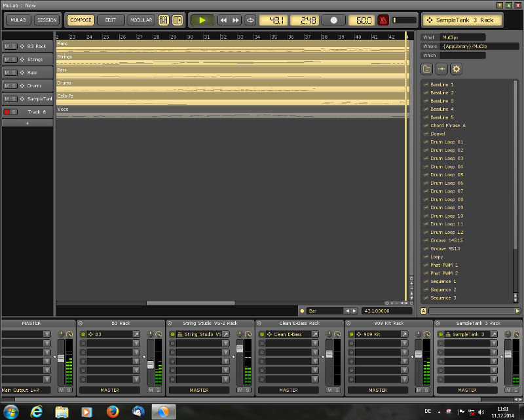Show the piano keyboard panel icon
This screenshot has height=420, width=524.
pos(163,20)
